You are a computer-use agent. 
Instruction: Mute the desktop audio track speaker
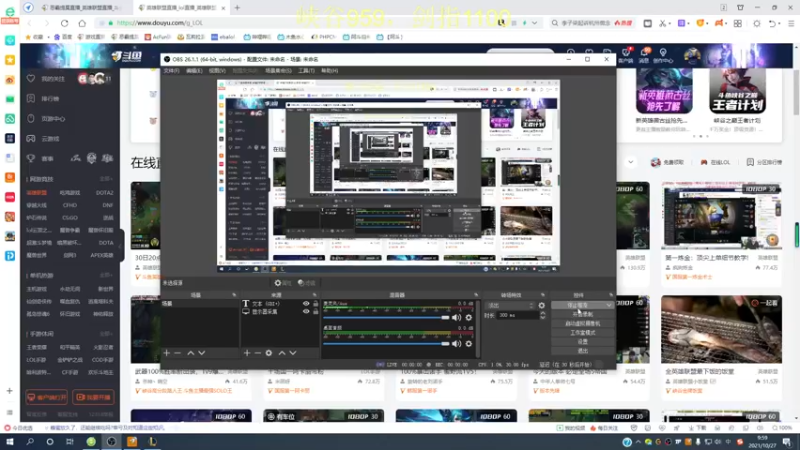pos(456,343)
